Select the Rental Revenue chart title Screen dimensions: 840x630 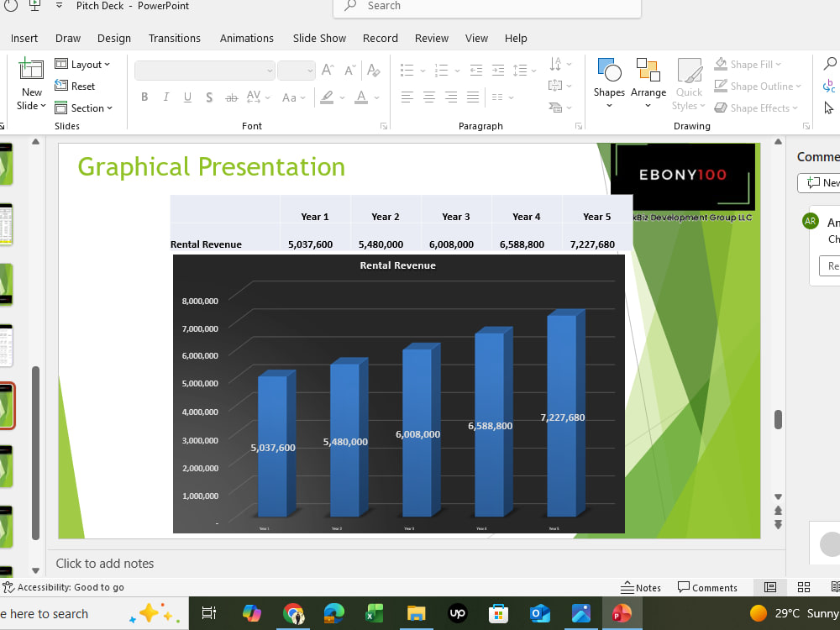coord(397,265)
